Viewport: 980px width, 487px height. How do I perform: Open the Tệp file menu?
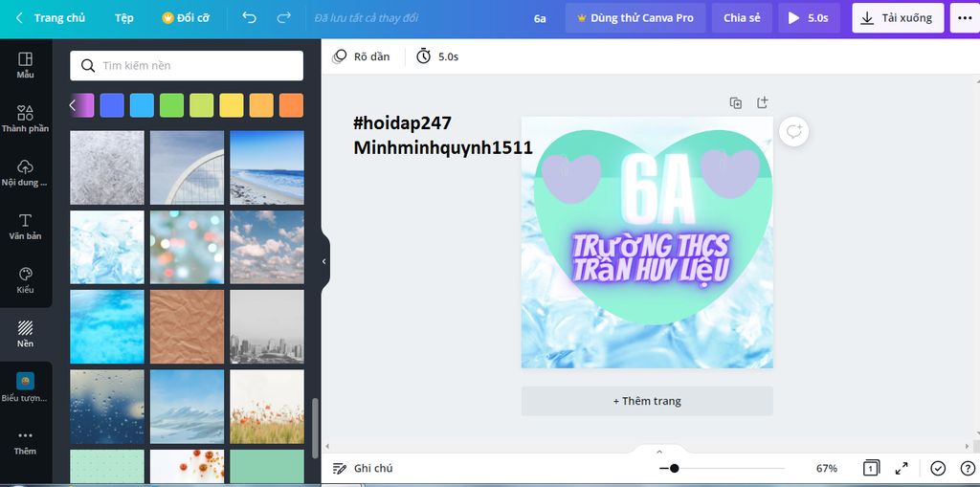point(123,18)
